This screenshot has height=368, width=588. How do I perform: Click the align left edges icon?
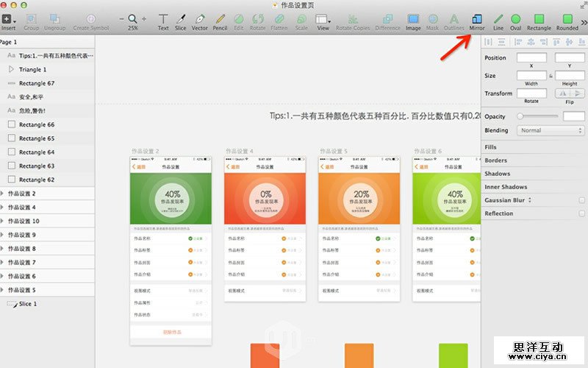[x=518, y=42]
